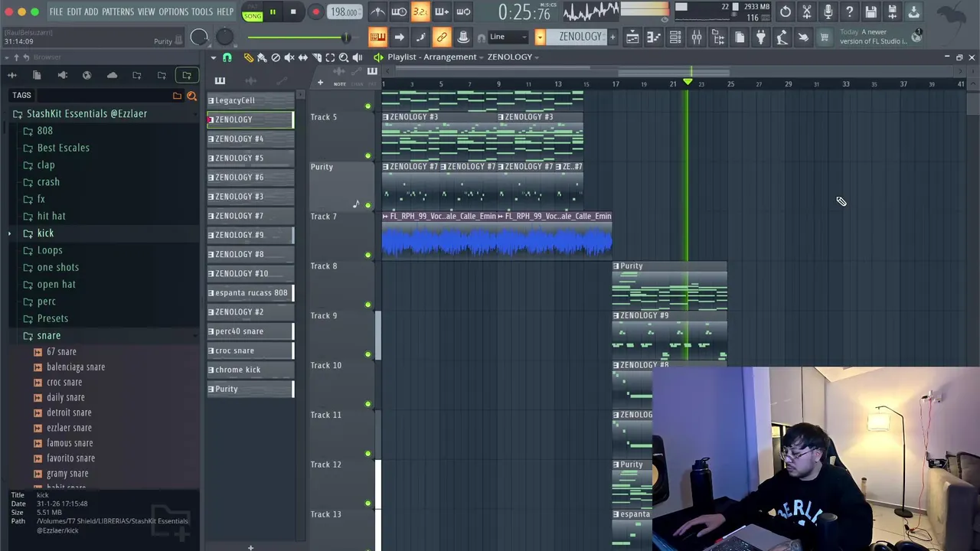Open the Channel rack view icon
Screen dimensions: 980x551
(675, 37)
